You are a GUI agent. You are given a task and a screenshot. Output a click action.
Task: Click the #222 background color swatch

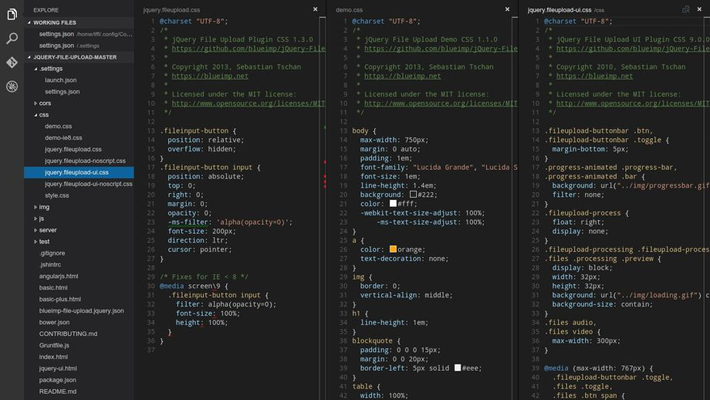[x=413, y=194]
